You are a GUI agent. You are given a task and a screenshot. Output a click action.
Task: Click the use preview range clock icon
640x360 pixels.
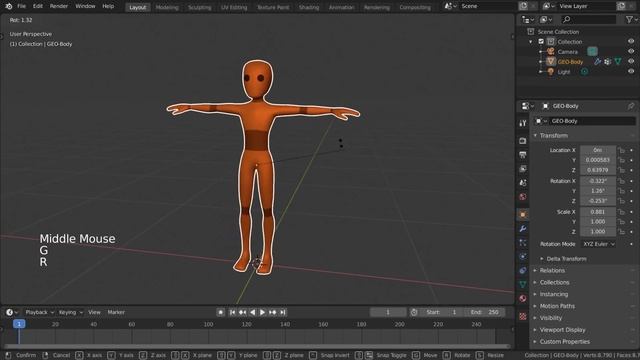[x=414, y=312]
